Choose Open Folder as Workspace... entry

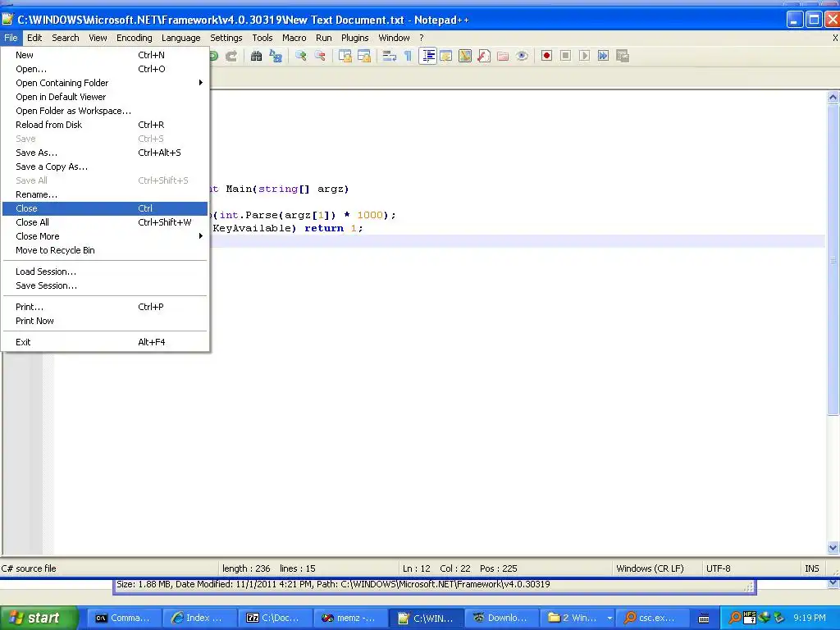click(105, 111)
